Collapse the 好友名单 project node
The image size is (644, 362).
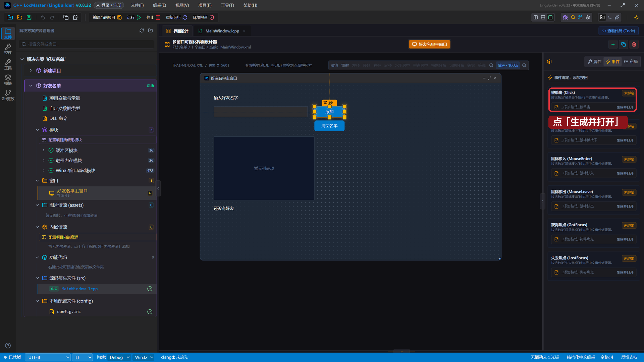tap(31, 86)
